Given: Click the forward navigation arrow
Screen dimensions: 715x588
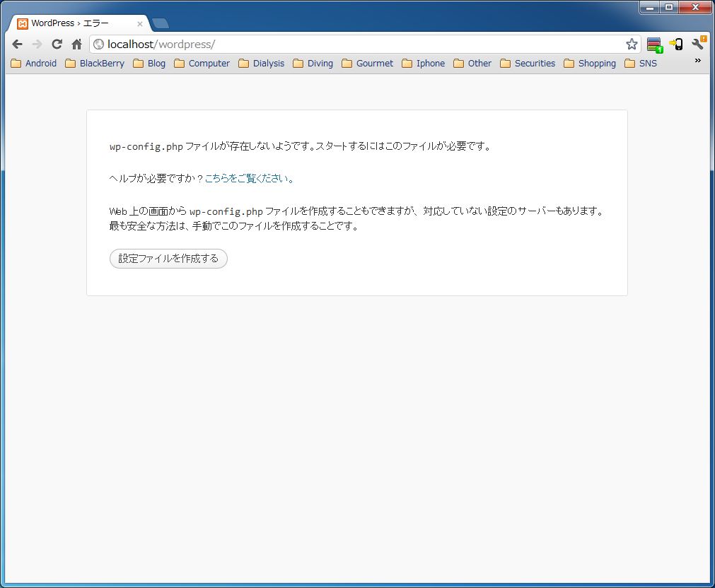Looking at the screenshot, I should point(37,45).
